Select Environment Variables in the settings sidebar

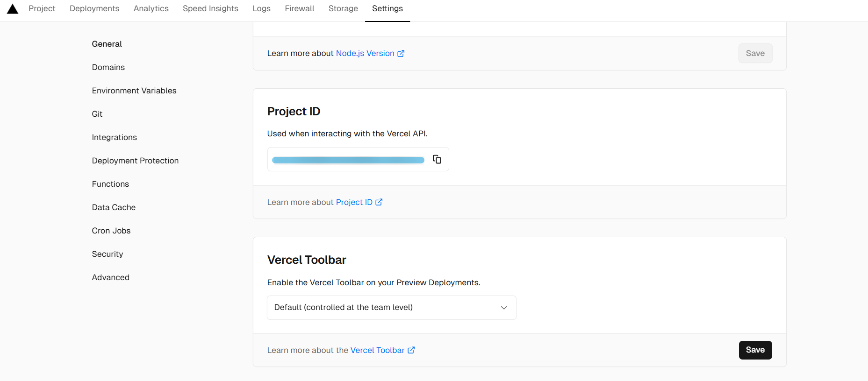click(134, 91)
